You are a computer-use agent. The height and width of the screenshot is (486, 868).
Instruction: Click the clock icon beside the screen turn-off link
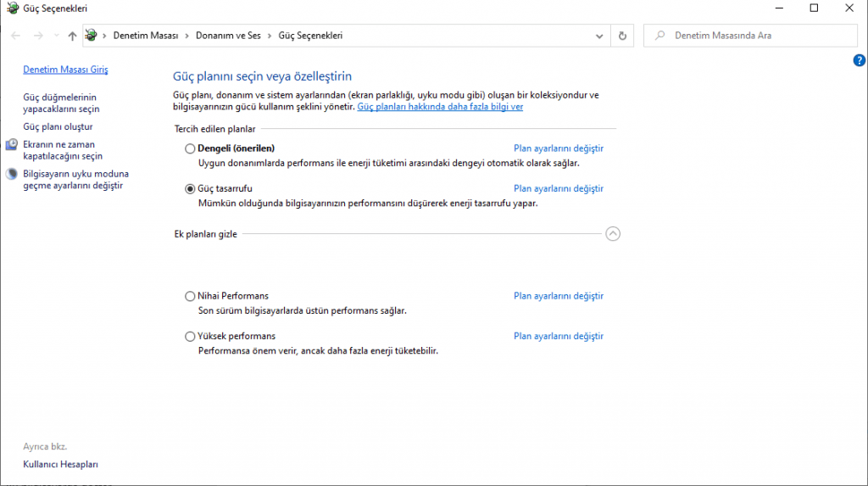[12, 145]
